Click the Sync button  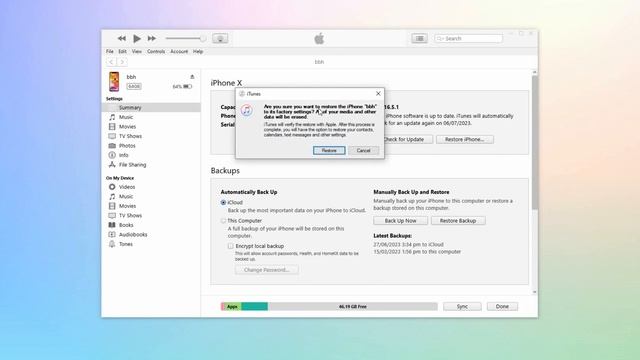click(462, 307)
